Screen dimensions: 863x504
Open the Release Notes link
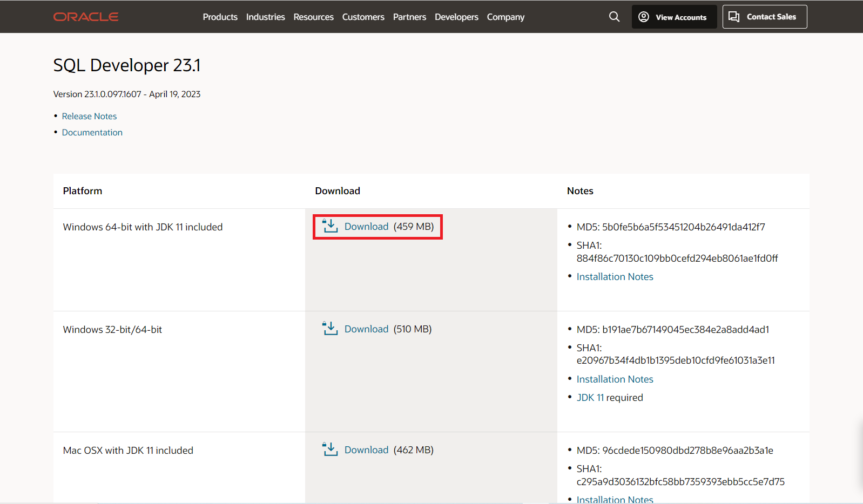pyautogui.click(x=89, y=116)
